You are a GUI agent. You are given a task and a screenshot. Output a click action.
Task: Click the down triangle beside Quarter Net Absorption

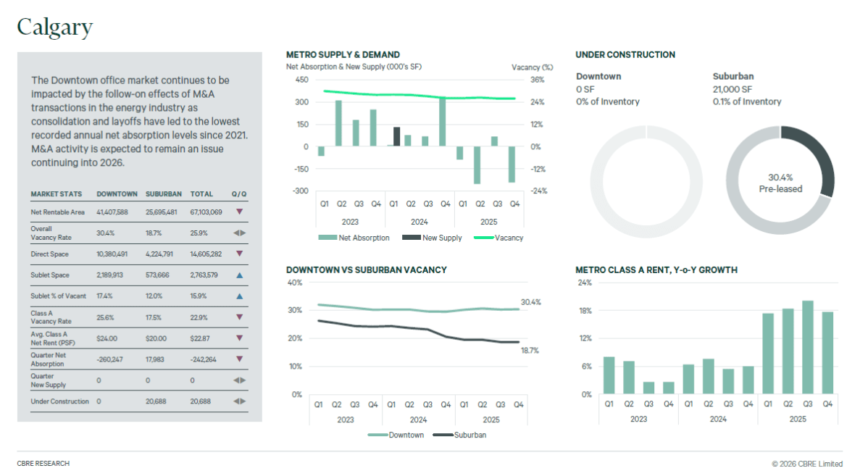pos(241,359)
